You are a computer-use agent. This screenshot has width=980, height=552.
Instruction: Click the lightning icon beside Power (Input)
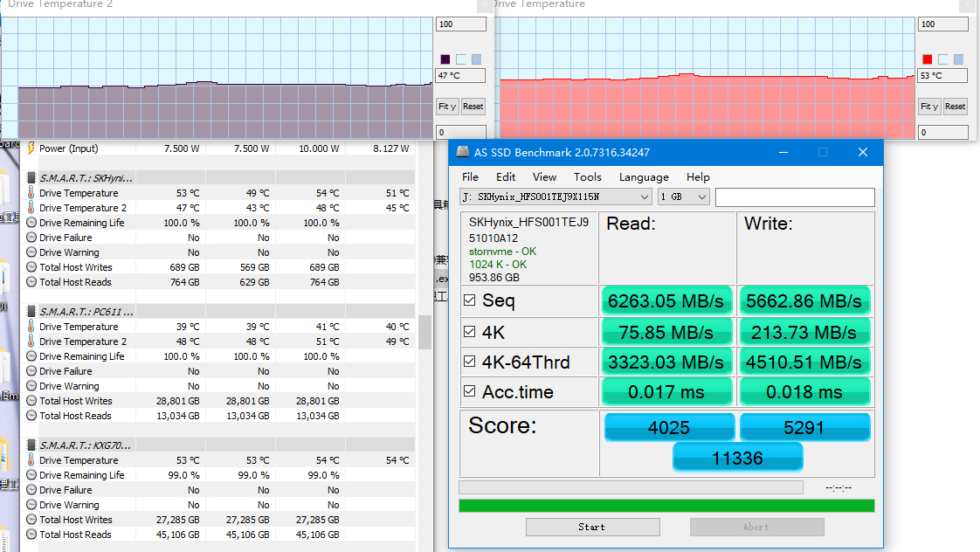click(31, 148)
